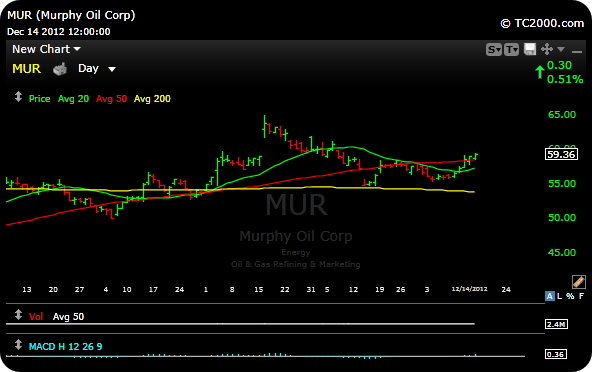Click the 12/14/2012 date axis label
The width and height of the screenshot is (592, 372).
click(469, 289)
